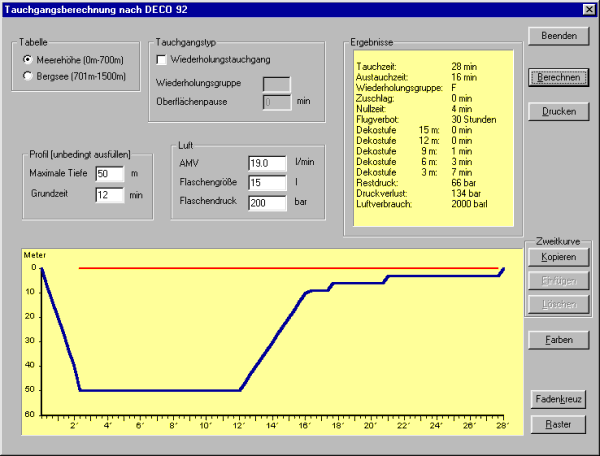Image resolution: width=600 pixels, height=456 pixels.
Task: Toggle the grid with Raster button
Action: [558, 425]
